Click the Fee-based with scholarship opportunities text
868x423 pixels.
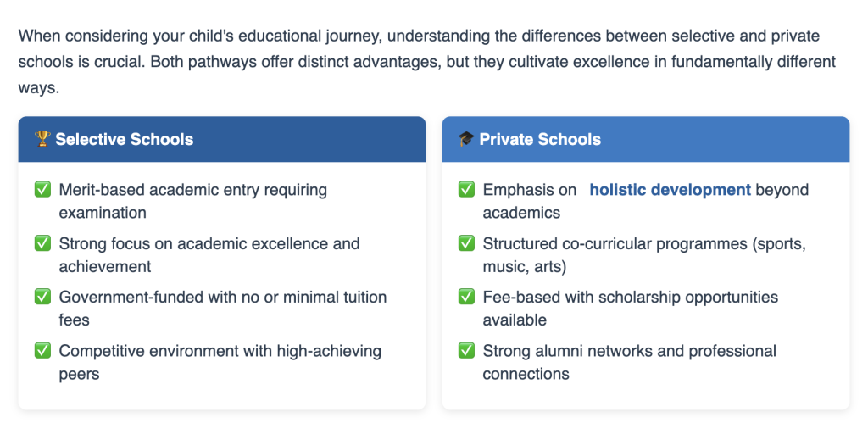(x=631, y=309)
